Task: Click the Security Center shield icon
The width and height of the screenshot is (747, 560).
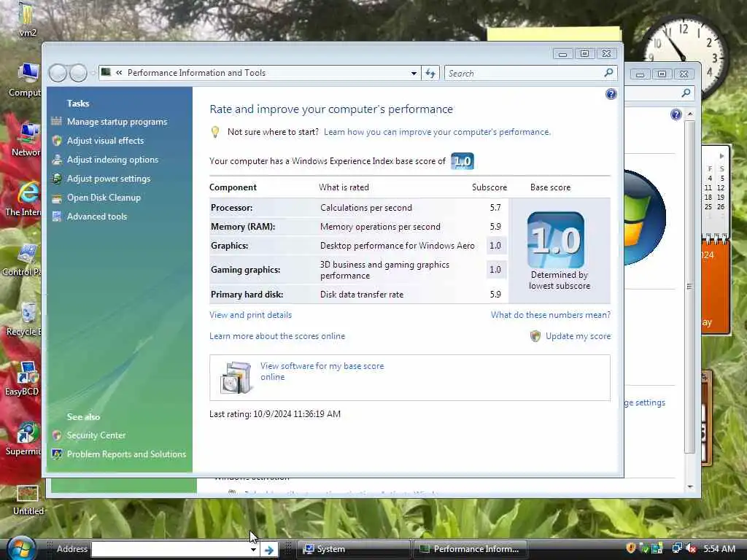Action: point(57,435)
